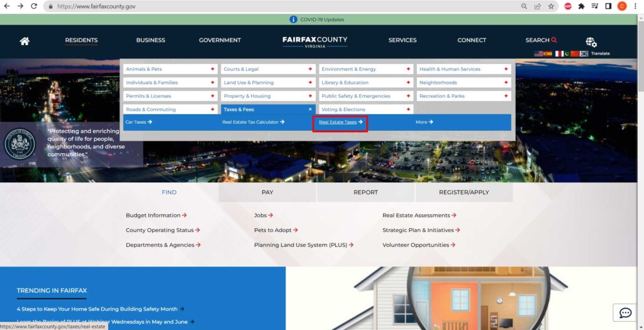Open the Government menu

click(219, 40)
